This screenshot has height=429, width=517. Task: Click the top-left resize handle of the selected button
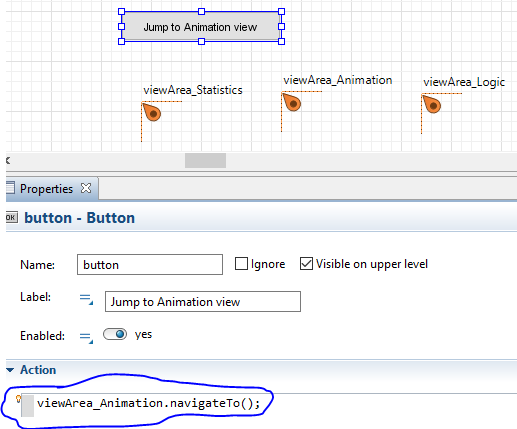122,12
